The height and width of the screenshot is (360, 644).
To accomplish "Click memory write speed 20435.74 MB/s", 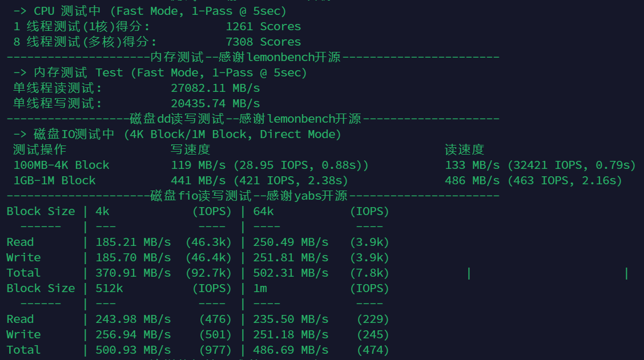I will point(215,103).
